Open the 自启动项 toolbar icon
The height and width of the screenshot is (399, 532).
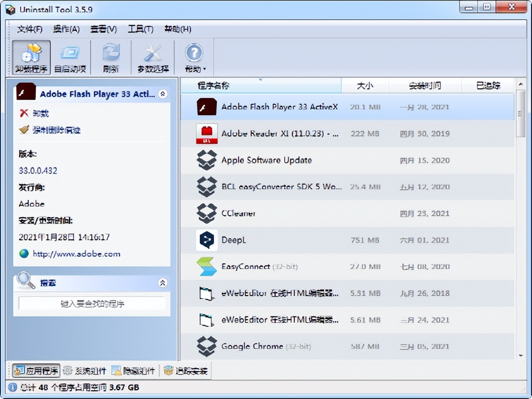(70, 56)
